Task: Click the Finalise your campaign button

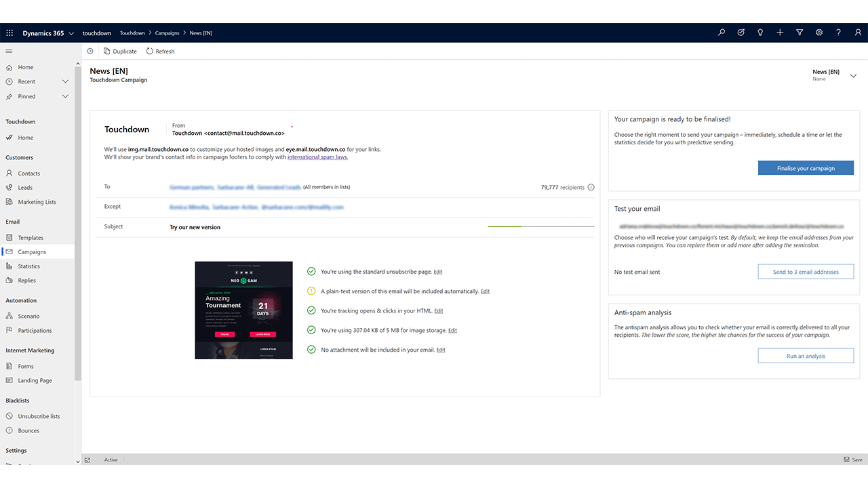Action: pyautogui.click(x=806, y=168)
